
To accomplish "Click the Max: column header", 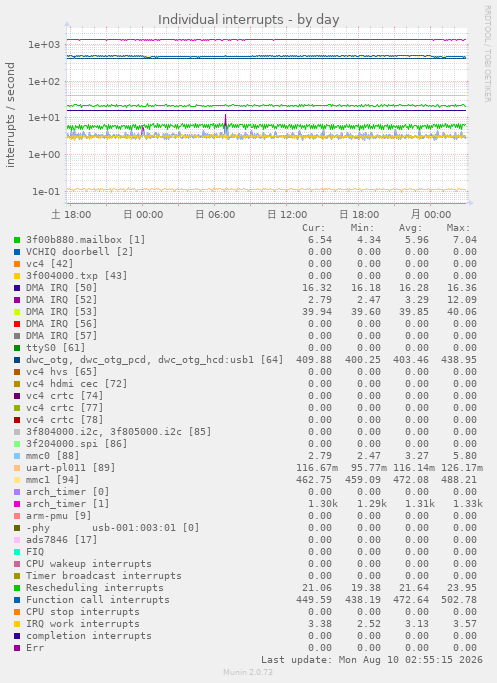I will 458,228.
